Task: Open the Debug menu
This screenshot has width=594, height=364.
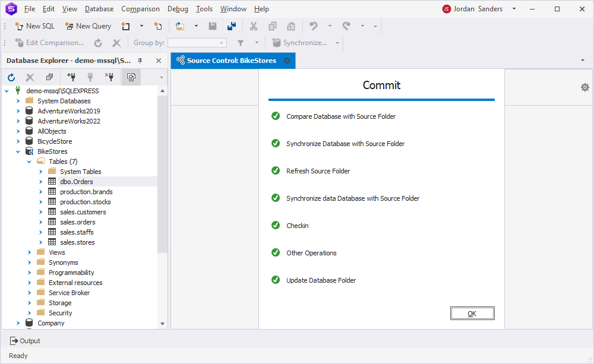Action: click(178, 9)
